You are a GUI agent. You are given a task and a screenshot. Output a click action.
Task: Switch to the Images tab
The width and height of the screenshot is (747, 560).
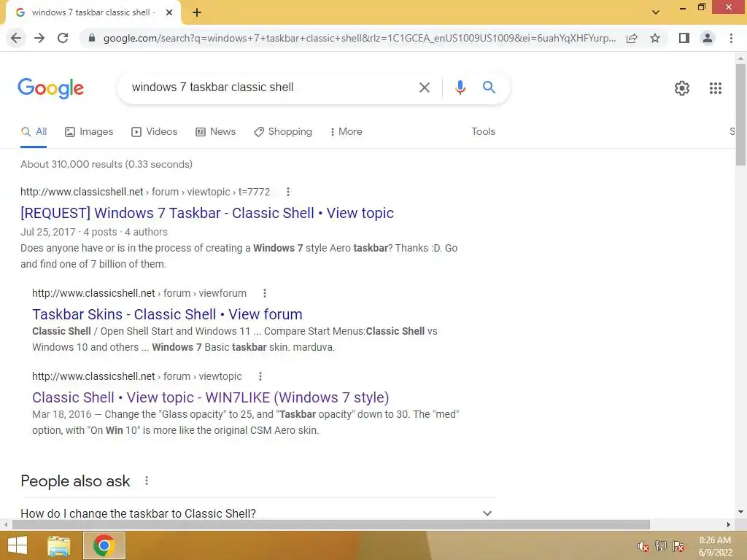click(89, 132)
